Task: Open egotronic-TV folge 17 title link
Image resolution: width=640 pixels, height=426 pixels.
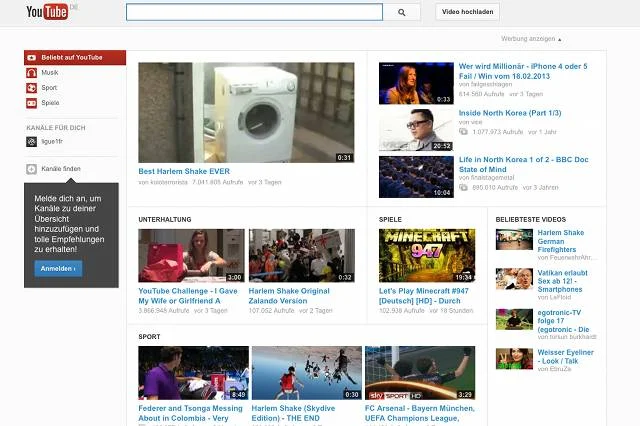Action: tap(563, 321)
